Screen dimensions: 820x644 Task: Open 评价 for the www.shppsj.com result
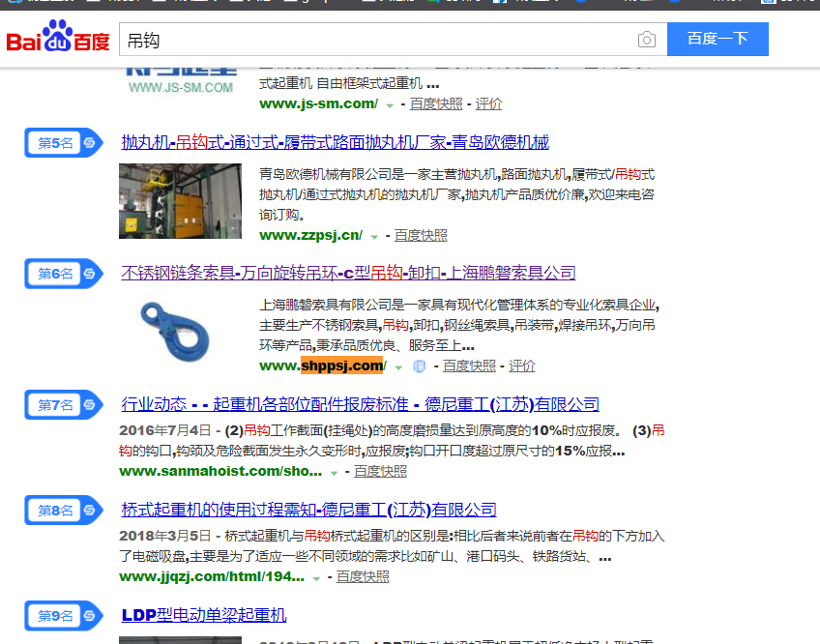(522, 366)
